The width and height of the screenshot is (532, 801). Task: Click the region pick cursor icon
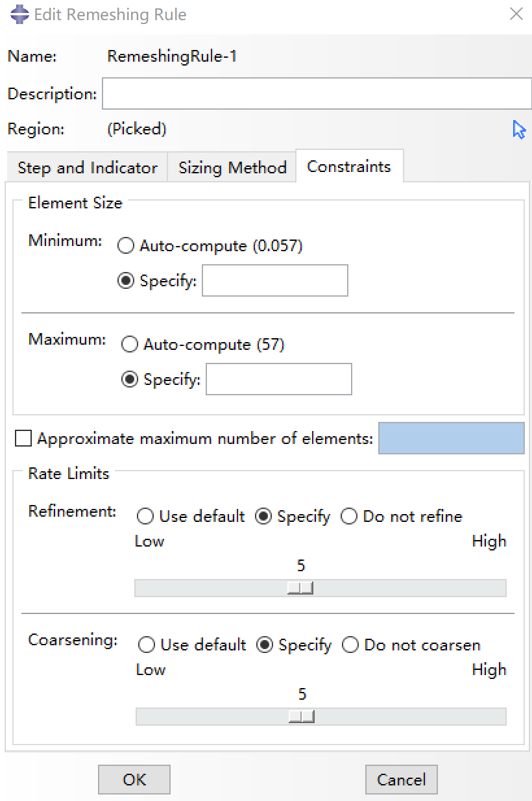pyautogui.click(x=519, y=130)
